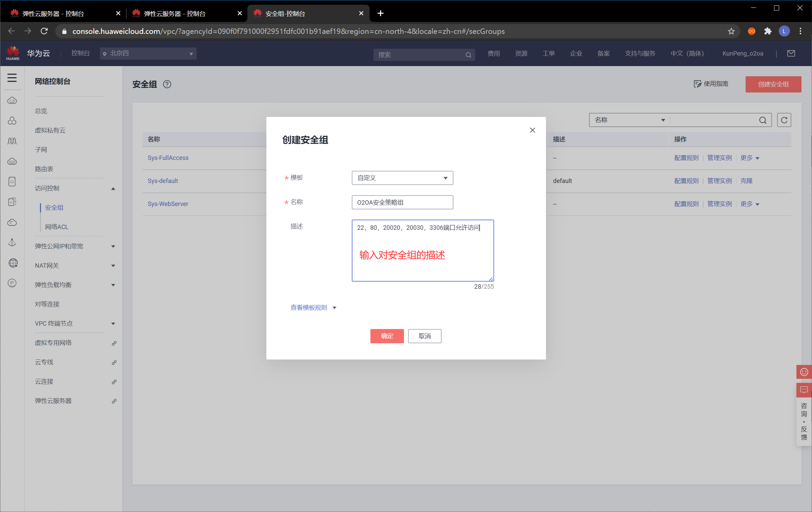Viewport: 812px width, 512px height.
Task: Open 资源 in the top navigation
Action: [x=521, y=54]
